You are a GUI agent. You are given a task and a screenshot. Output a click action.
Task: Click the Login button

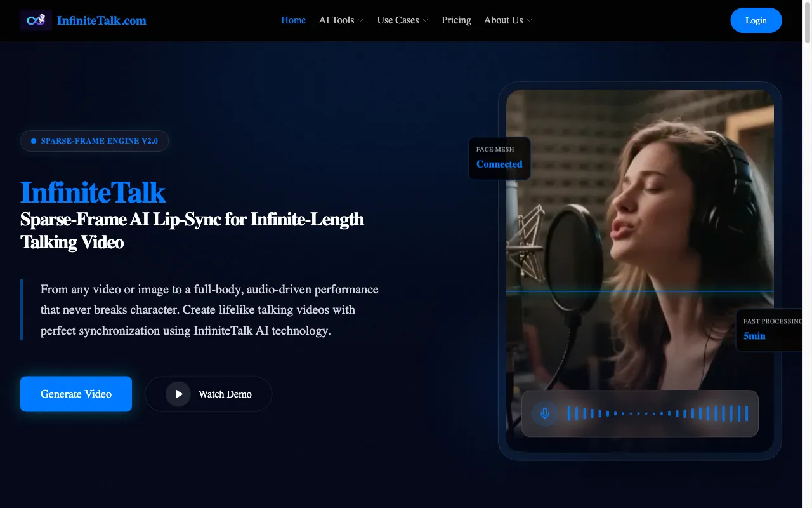click(x=756, y=20)
